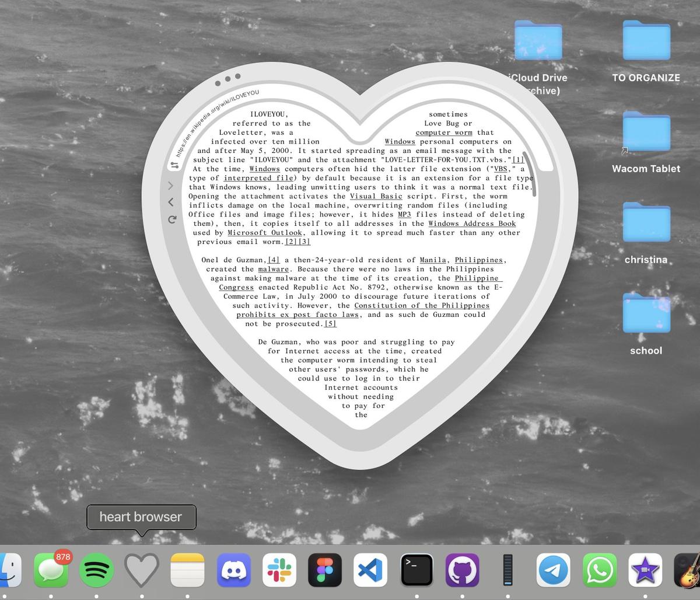Click the "Windows Address Book" link
The height and width of the screenshot is (600, 700).
tap(472, 224)
